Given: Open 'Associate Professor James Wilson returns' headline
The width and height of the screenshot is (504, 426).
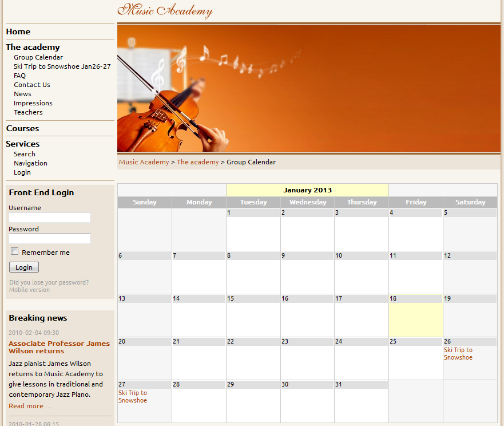Looking at the screenshot, I should pyautogui.click(x=59, y=347).
